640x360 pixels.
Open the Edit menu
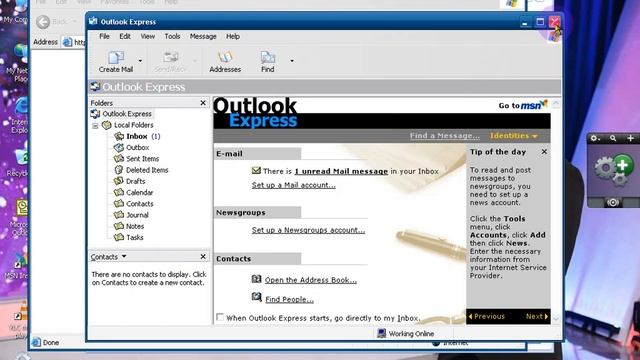point(125,36)
